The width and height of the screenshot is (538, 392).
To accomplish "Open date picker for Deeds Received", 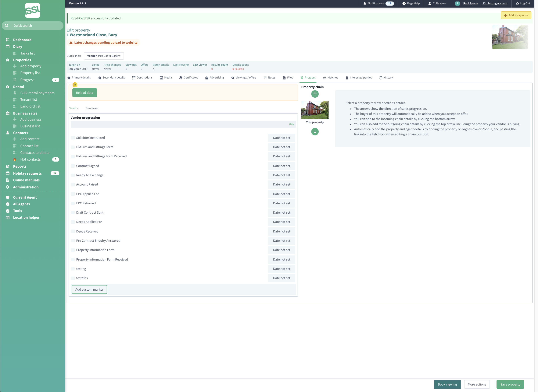I will coord(281,231).
